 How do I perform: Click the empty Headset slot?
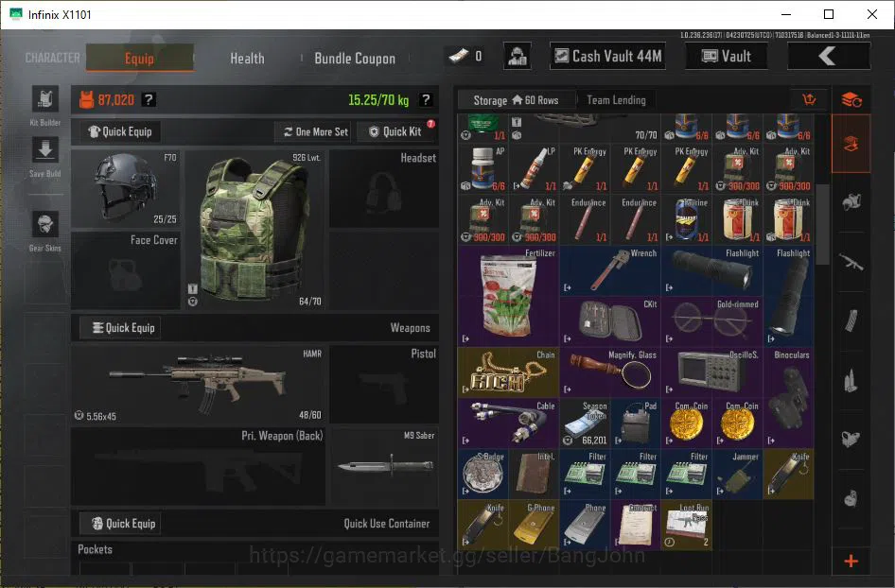click(x=383, y=189)
